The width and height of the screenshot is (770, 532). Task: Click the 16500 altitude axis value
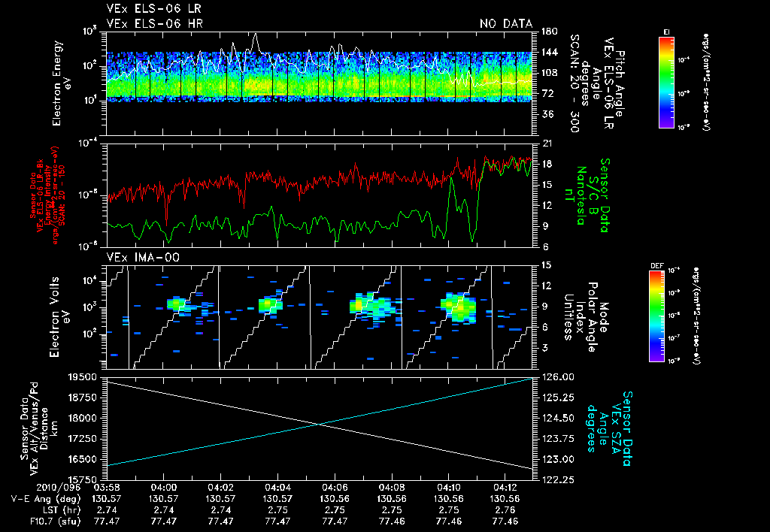point(84,459)
